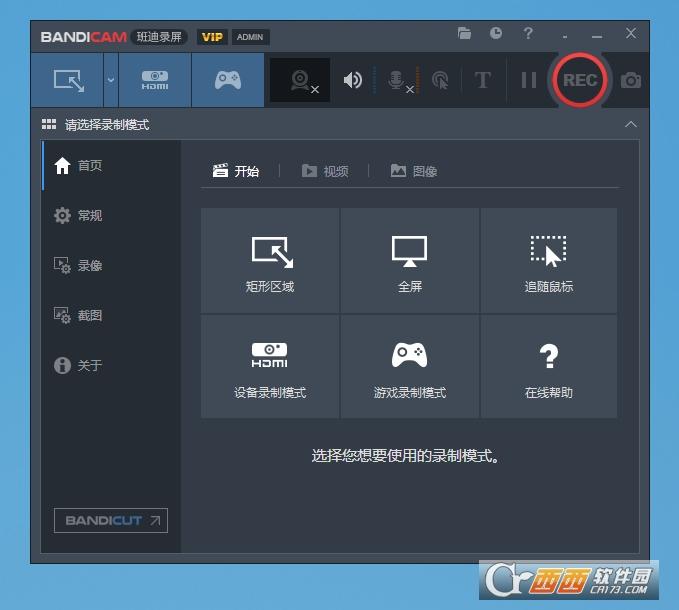Choose 设备录制模式 tile

pos(270,366)
